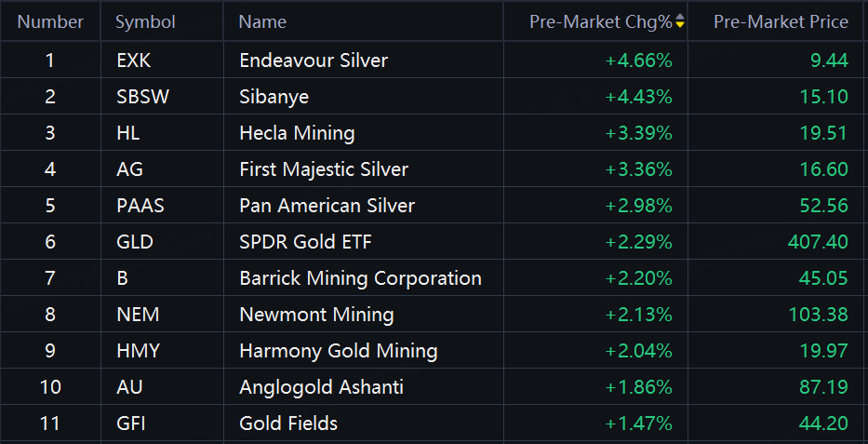This screenshot has width=868, height=444.
Task: Sort by the Number column header
Action: coord(50,21)
